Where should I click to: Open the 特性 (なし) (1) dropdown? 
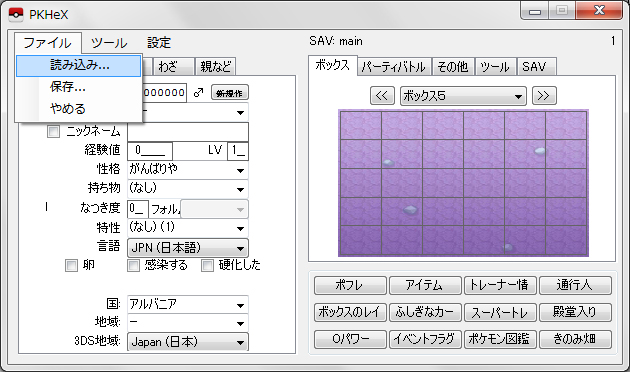point(188,228)
